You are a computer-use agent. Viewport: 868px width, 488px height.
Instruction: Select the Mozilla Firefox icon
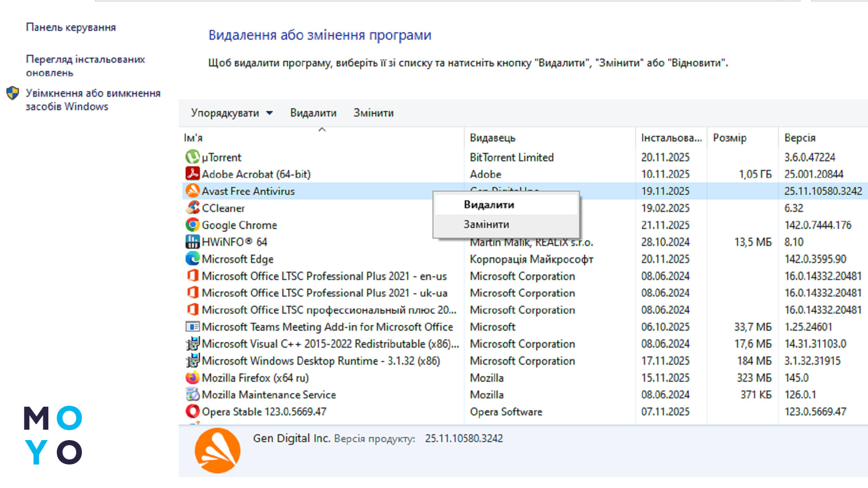pos(192,377)
